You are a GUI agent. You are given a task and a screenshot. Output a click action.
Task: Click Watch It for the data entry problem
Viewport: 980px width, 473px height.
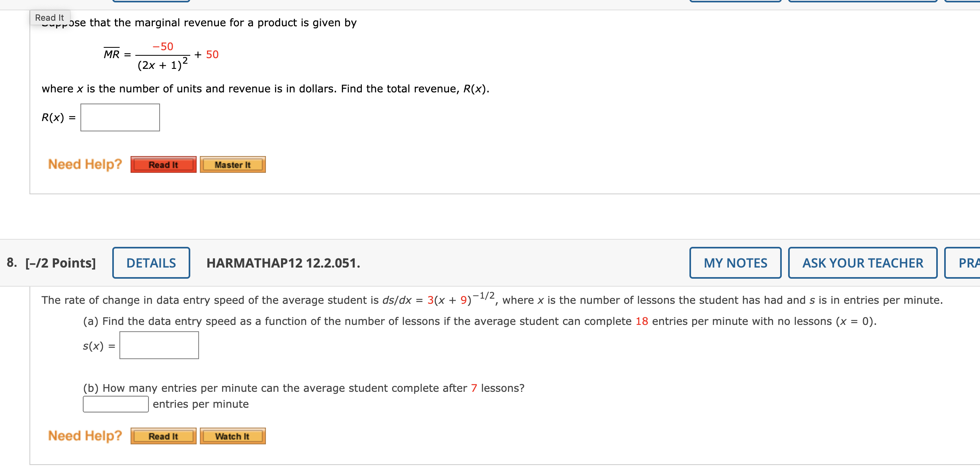pyautogui.click(x=232, y=436)
